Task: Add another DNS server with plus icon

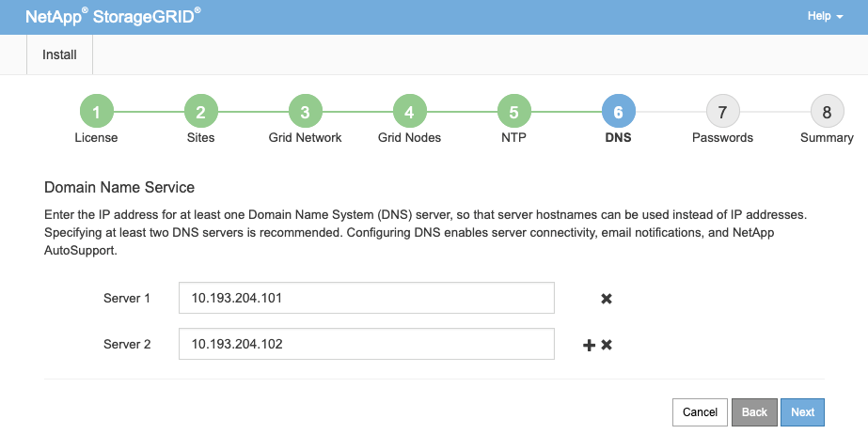Action: pyautogui.click(x=590, y=345)
